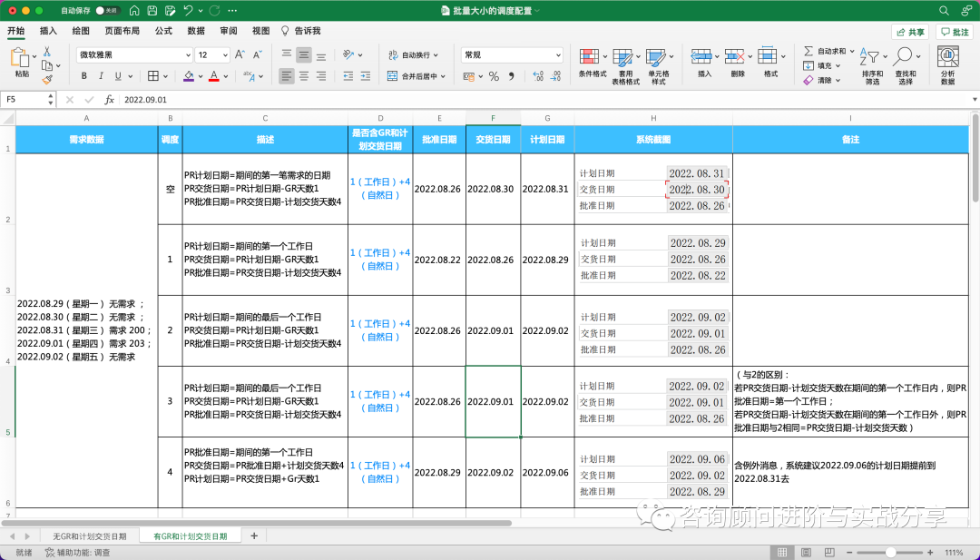This screenshot has height=560, width=980.
Task: Align text to the left
Action: (286, 76)
